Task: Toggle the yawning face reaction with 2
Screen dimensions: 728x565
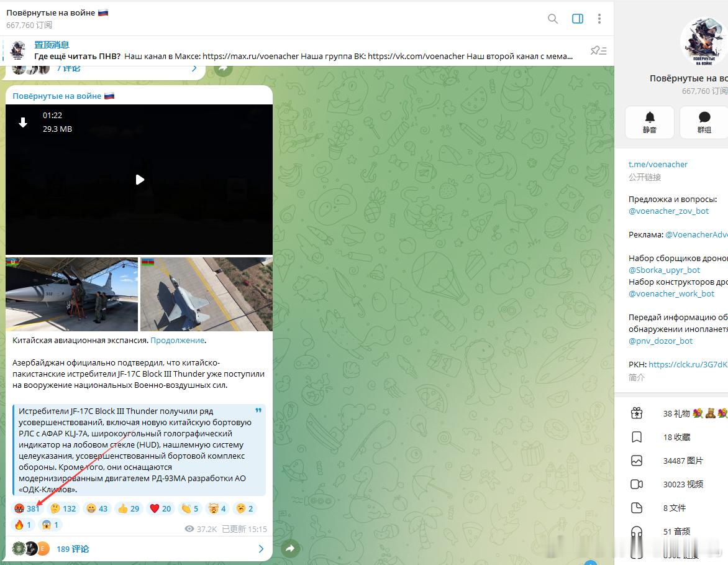Action: coord(245,508)
